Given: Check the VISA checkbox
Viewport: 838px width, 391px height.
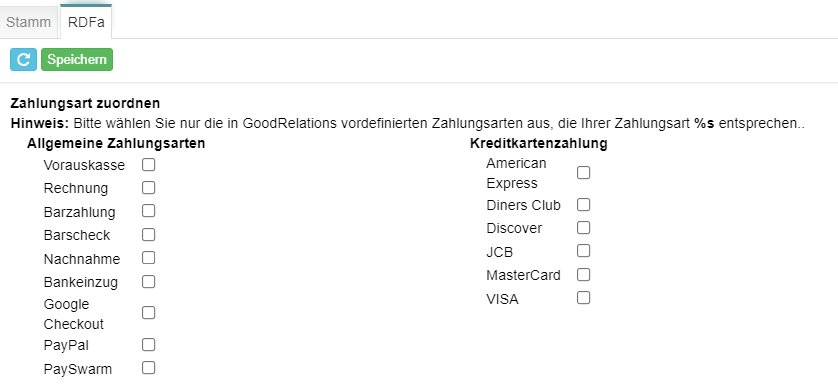Looking at the screenshot, I should pos(584,298).
